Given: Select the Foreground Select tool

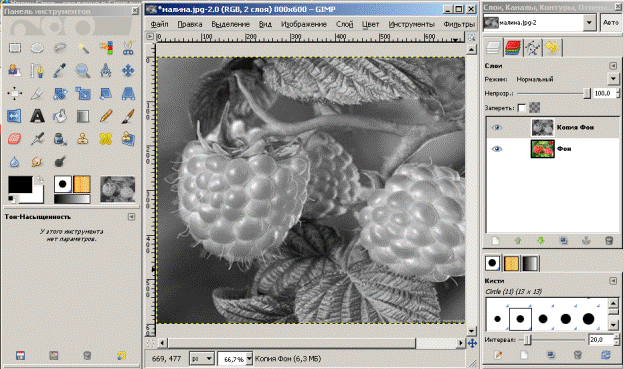Looking at the screenshot, I should click(15, 71).
